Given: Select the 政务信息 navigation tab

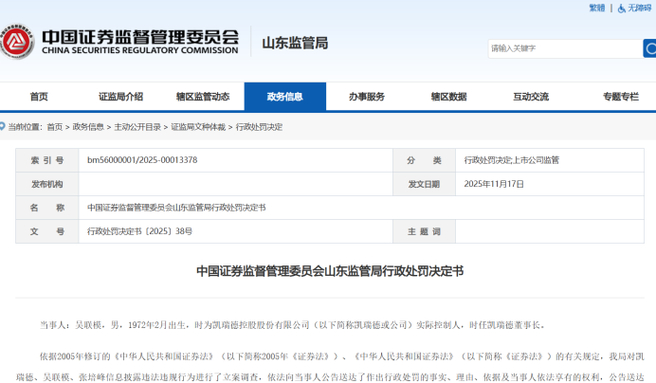Looking at the screenshot, I should pos(285,97).
